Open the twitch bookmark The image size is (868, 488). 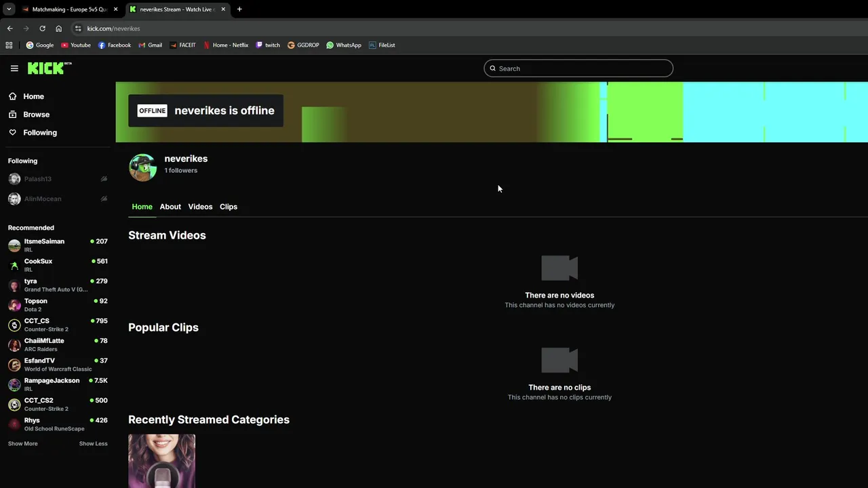[x=268, y=45]
